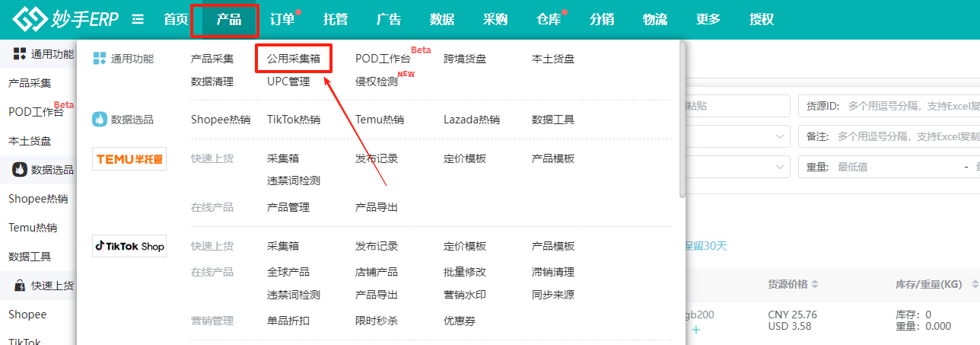The width and height of the screenshot is (980, 345).
Task: Click 产品采集 in the left sidebar
Action: click(x=30, y=83)
